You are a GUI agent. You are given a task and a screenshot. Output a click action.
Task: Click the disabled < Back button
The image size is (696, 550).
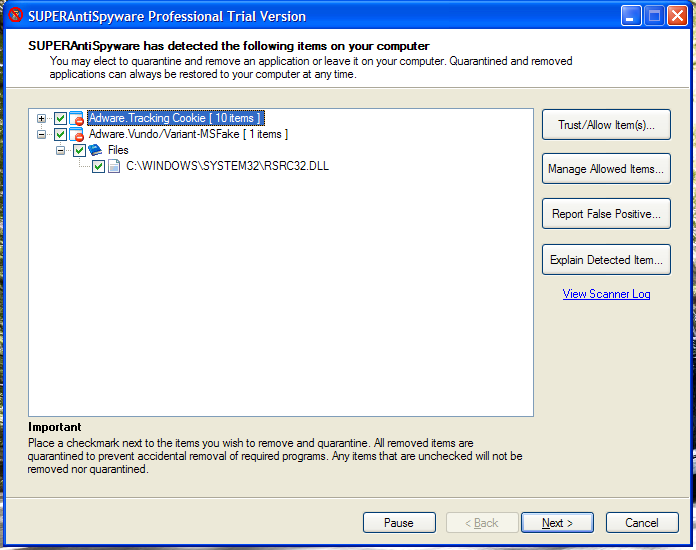[482, 523]
